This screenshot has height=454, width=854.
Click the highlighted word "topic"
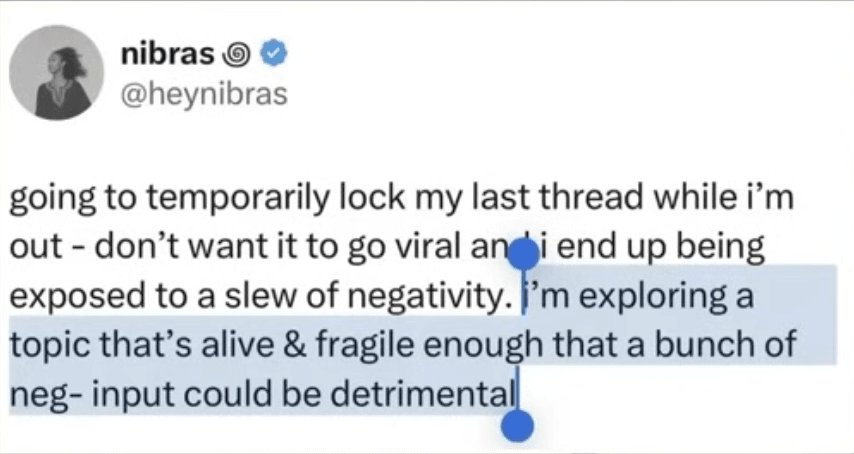pyautogui.click(x=46, y=346)
